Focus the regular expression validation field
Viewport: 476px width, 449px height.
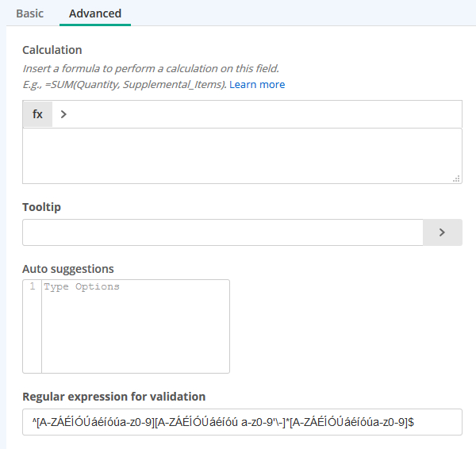(242, 422)
